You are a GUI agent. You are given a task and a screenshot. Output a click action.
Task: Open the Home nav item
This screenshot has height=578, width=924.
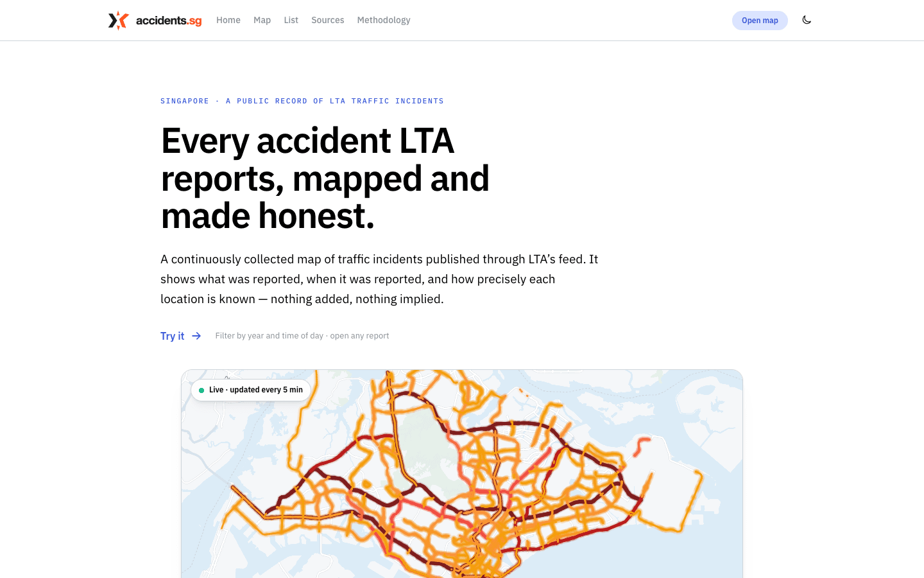point(228,20)
